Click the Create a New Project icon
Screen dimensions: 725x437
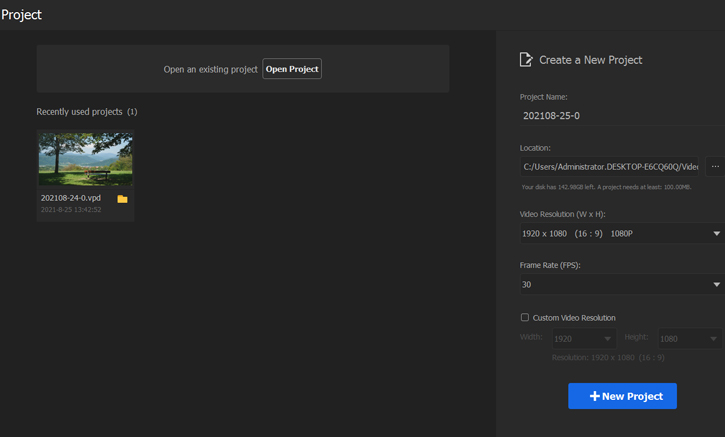pyautogui.click(x=526, y=60)
